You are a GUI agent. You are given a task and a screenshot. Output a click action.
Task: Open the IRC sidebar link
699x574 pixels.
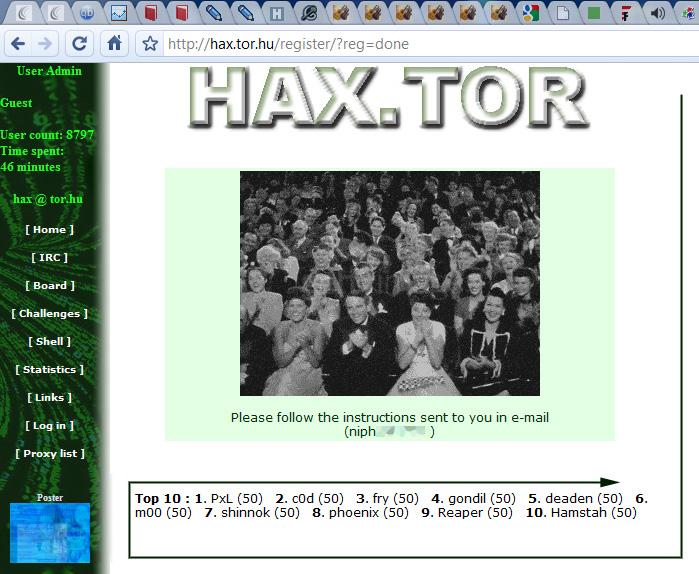pyautogui.click(x=49, y=258)
